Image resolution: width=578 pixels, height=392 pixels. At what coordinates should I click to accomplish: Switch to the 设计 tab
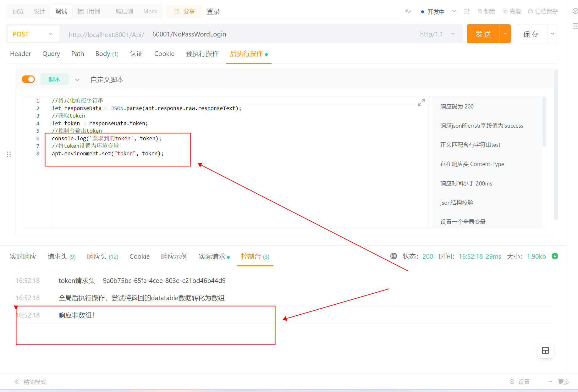pyautogui.click(x=40, y=11)
